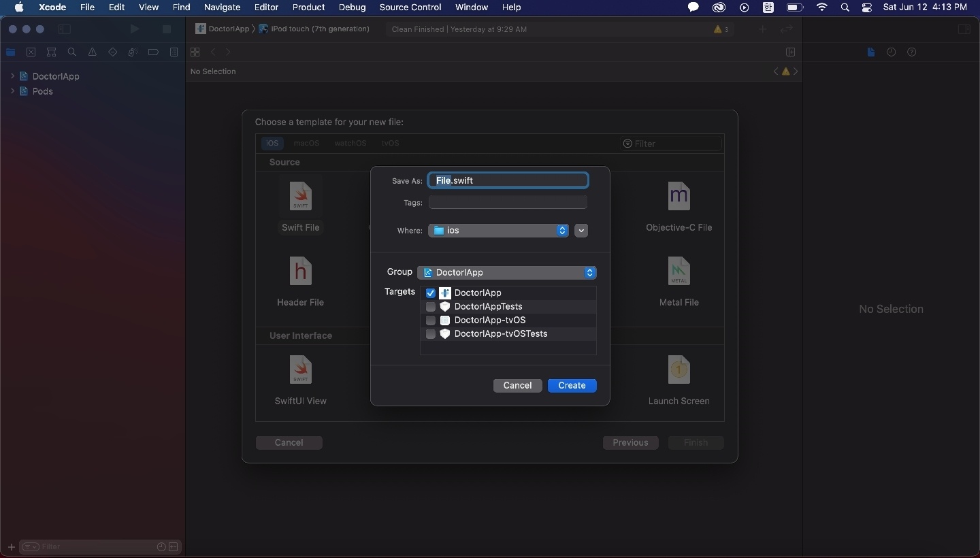Viewport: 980px width, 558px height.
Task: Click the Create button
Action: coord(572,386)
